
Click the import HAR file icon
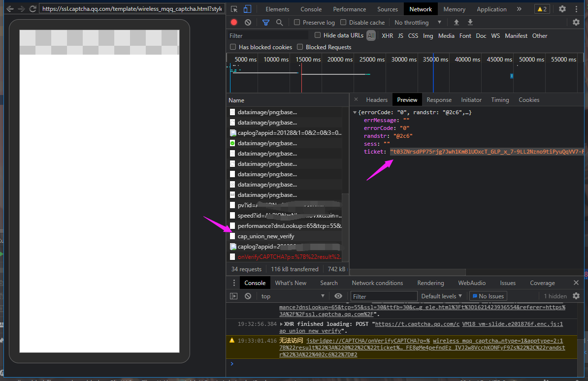pos(457,22)
